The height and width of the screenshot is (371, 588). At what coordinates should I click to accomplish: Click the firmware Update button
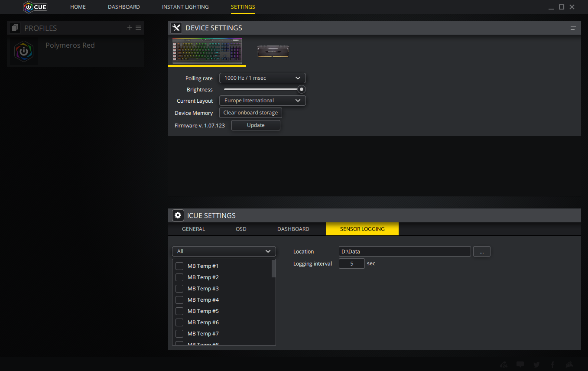256,125
